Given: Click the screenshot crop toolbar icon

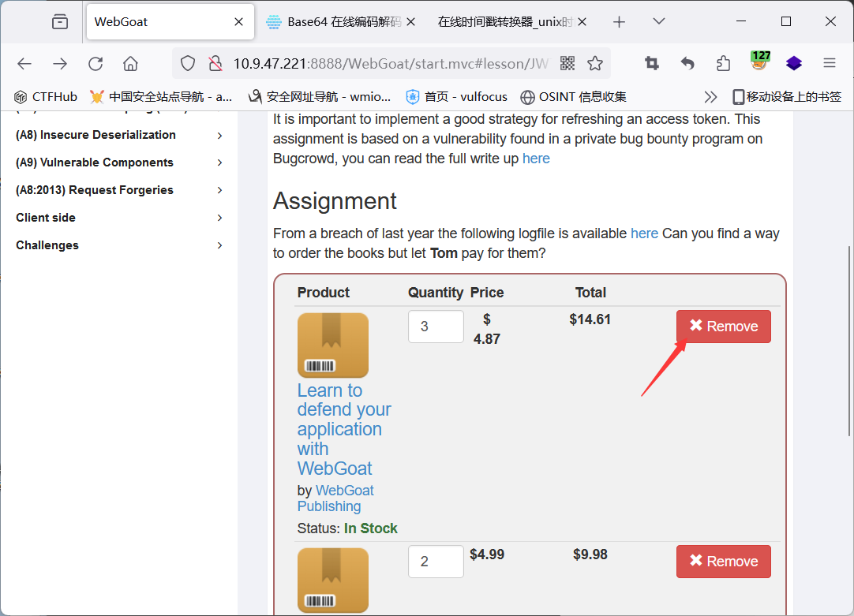Looking at the screenshot, I should click(x=652, y=64).
